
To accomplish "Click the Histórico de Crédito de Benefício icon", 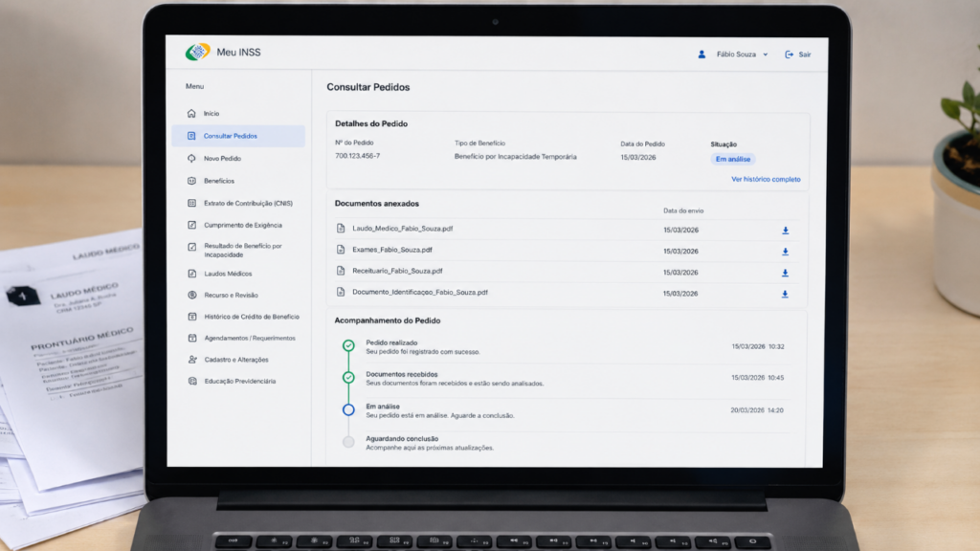I will pos(191,317).
